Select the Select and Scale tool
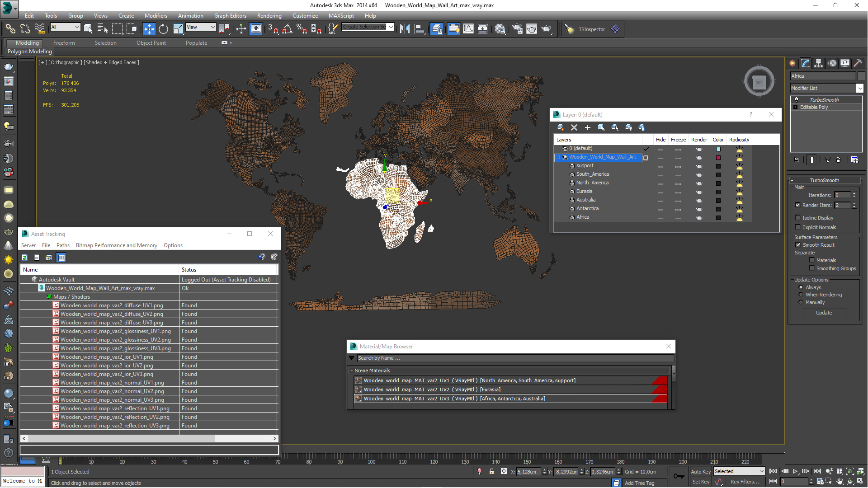 click(178, 29)
